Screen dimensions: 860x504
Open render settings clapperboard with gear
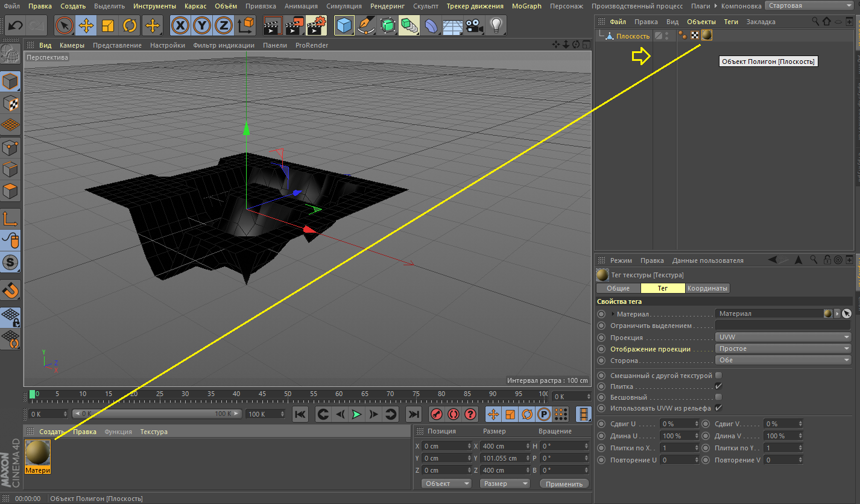(317, 25)
